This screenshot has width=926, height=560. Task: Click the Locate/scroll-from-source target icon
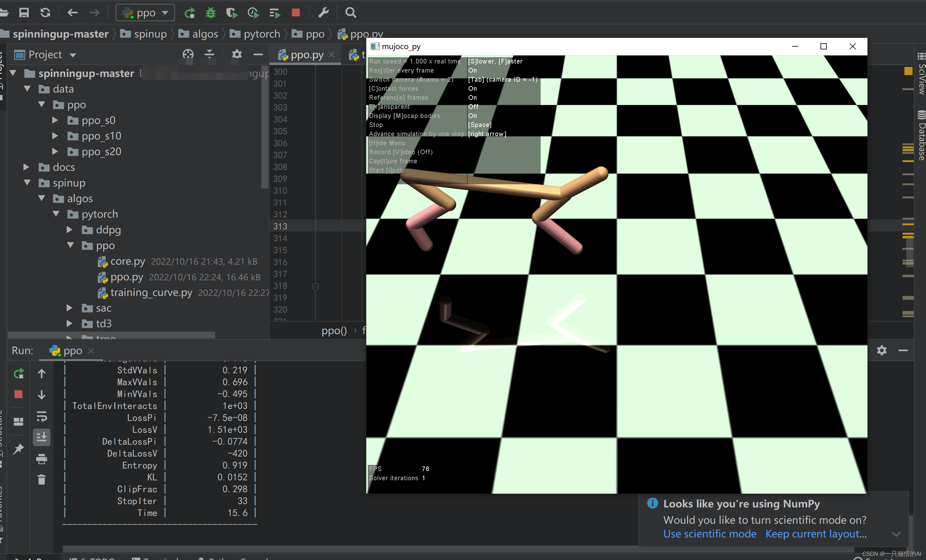pyautogui.click(x=188, y=54)
